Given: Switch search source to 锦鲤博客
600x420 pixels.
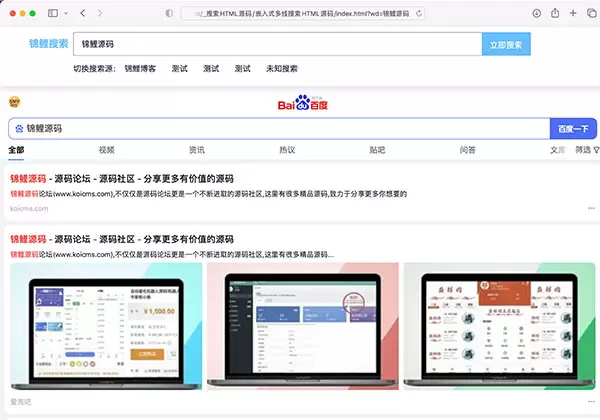Looking at the screenshot, I should pos(140,68).
